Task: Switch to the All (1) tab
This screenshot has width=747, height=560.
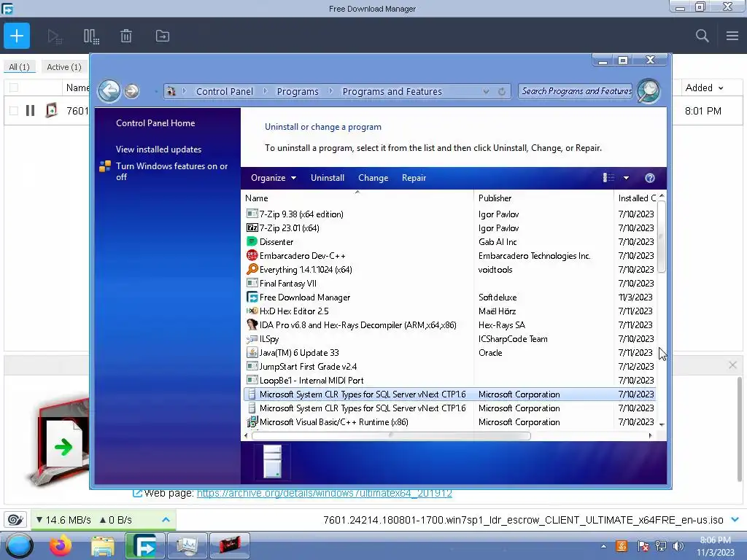Action: (19, 67)
